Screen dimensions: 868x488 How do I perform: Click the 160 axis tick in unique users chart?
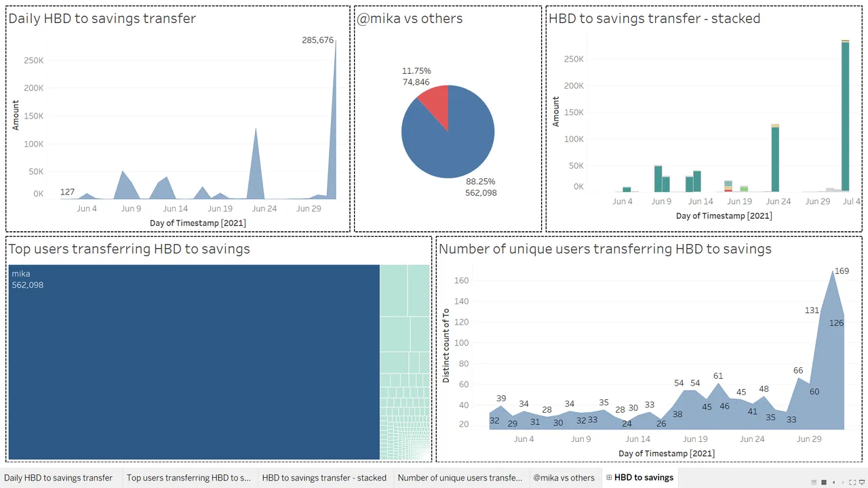click(462, 281)
